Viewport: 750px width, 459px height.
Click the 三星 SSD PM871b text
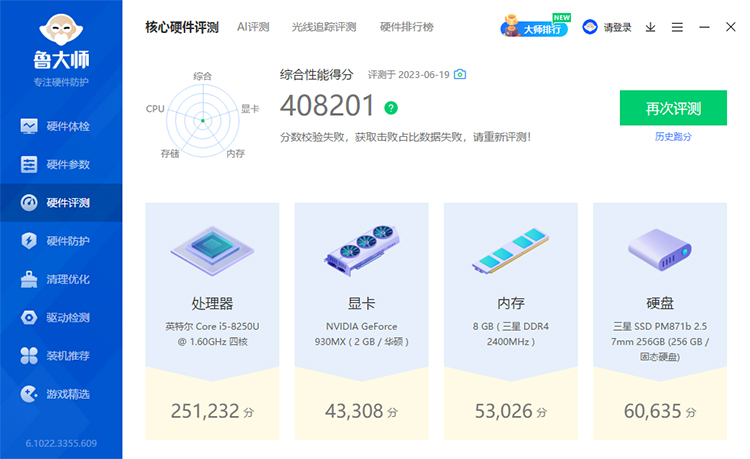tap(660, 341)
